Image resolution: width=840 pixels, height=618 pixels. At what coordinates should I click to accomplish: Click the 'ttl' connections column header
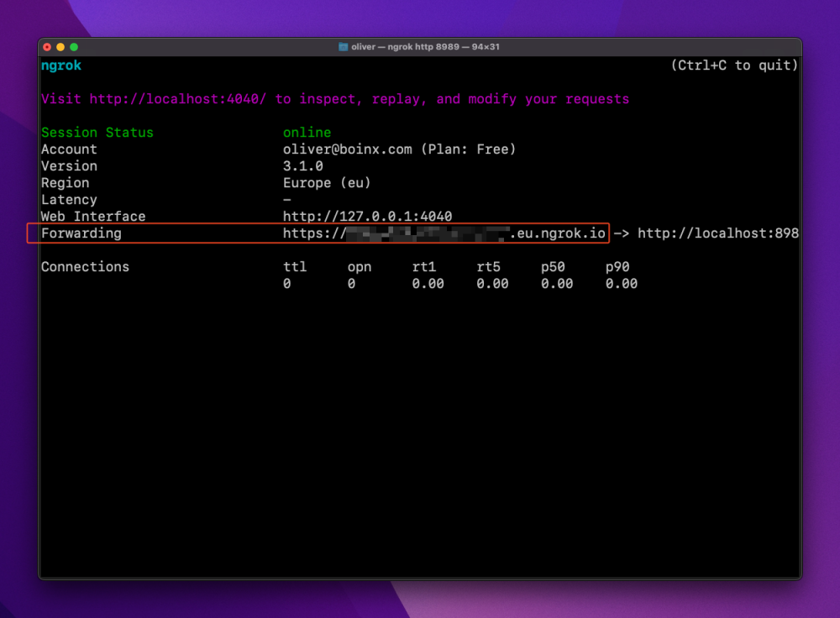click(x=295, y=267)
